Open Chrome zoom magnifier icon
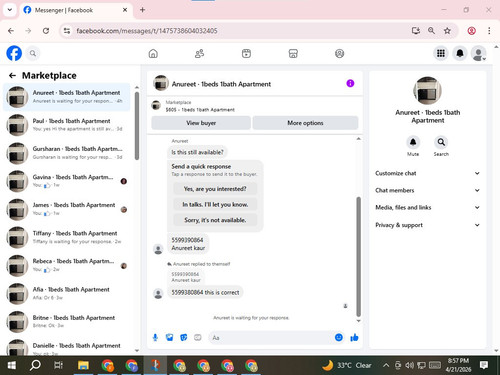The width and height of the screenshot is (500, 375). point(431,31)
